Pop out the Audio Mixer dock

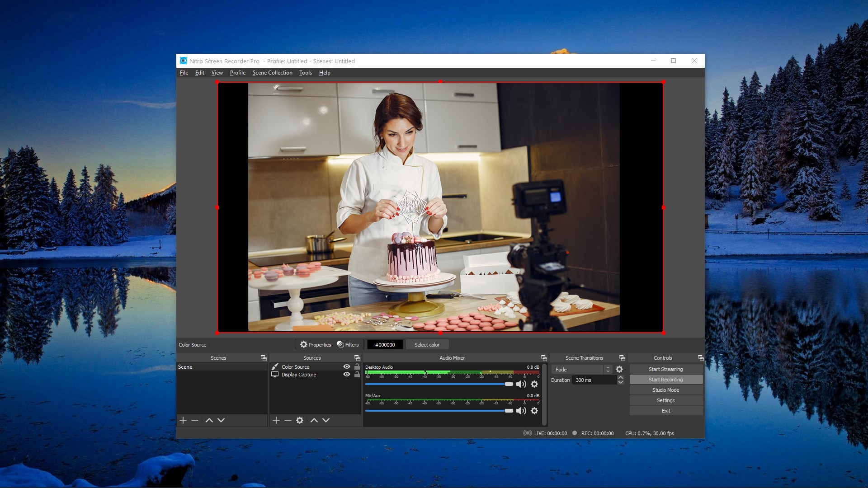click(544, 358)
